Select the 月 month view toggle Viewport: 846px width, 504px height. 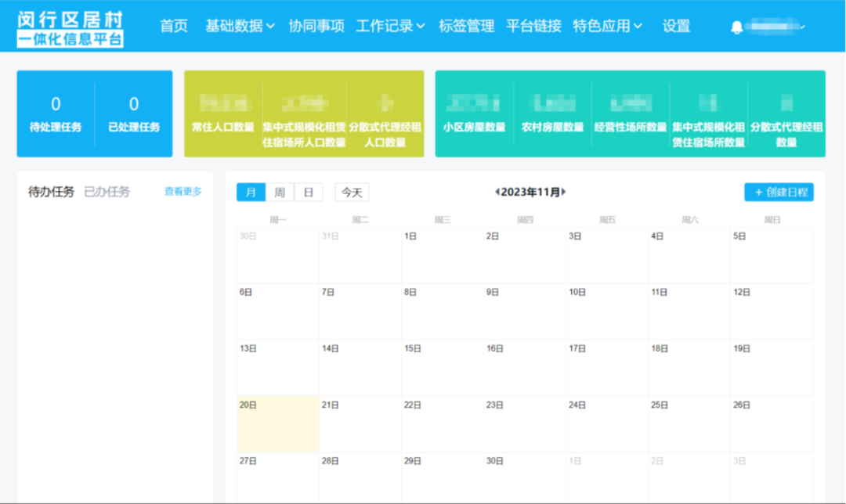point(251,192)
